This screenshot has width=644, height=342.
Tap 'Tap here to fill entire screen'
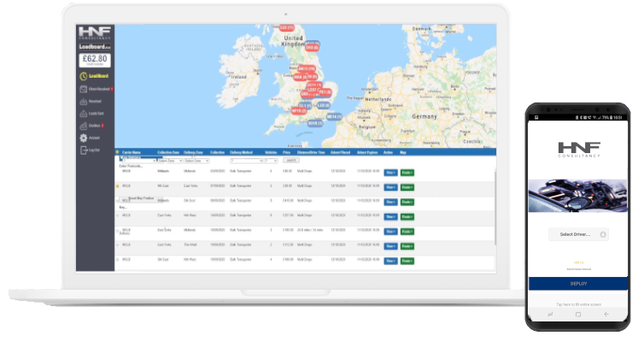coord(578,304)
